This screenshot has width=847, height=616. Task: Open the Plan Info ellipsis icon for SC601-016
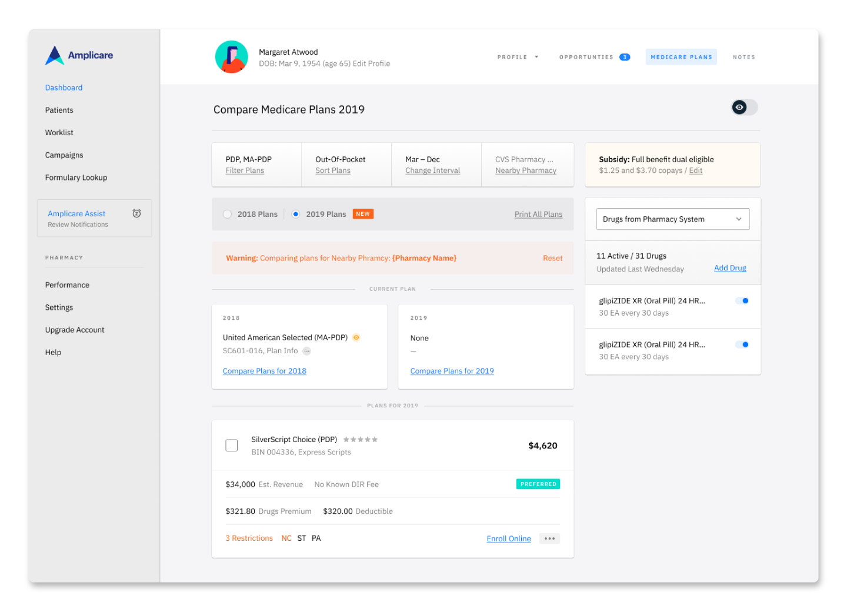click(306, 351)
